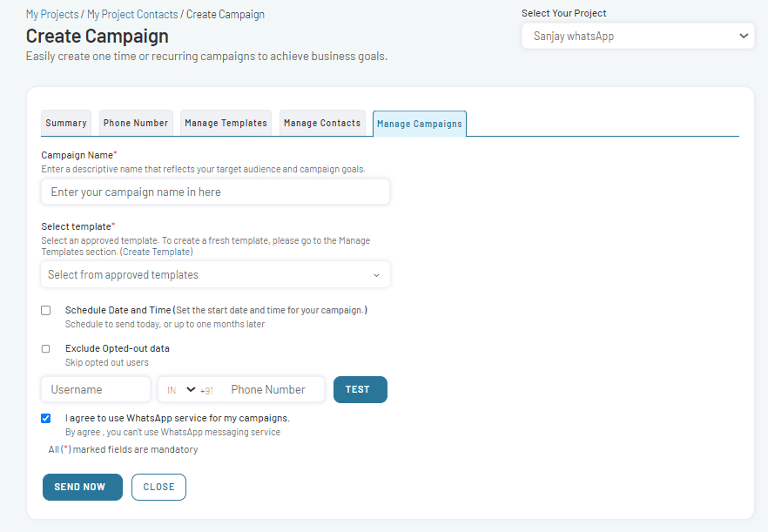Enable Schedule Date and Time checkbox
The image size is (768, 532).
pos(45,311)
